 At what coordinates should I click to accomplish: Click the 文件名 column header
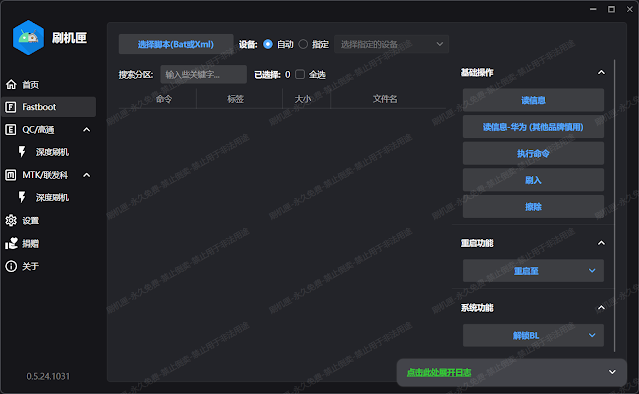point(385,99)
